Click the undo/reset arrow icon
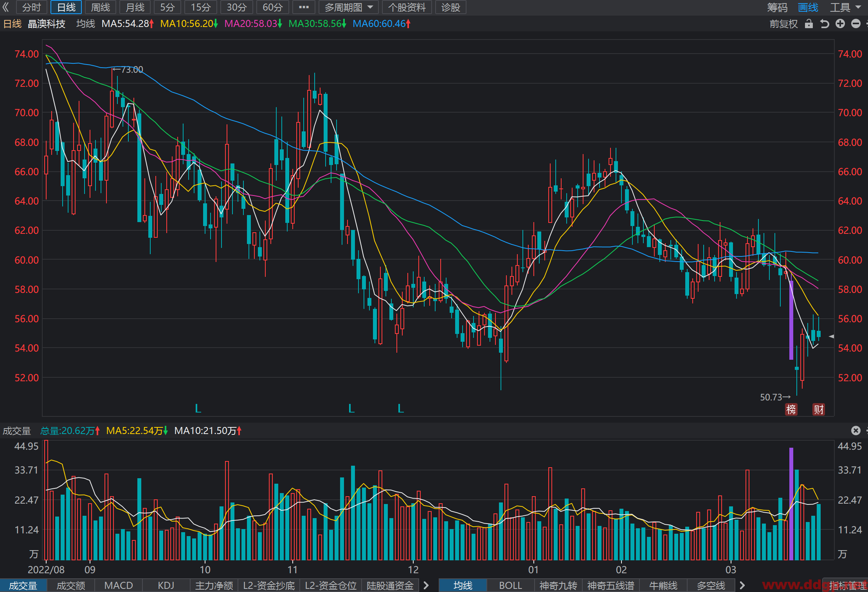The height and width of the screenshot is (592, 868). pyautogui.click(x=825, y=24)
